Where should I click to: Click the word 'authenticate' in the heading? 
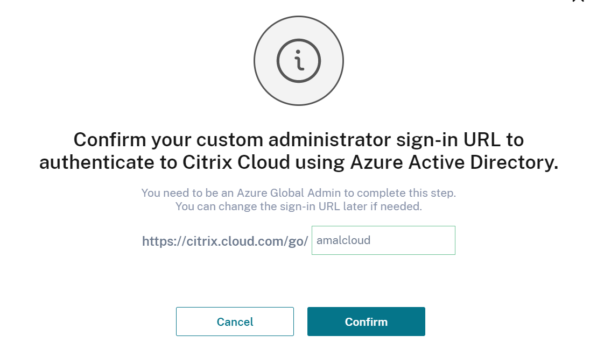coord(97,163)
